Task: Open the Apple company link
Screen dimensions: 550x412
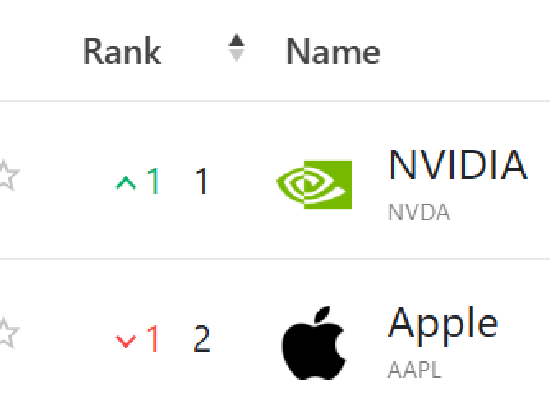Action: point(443,325)
